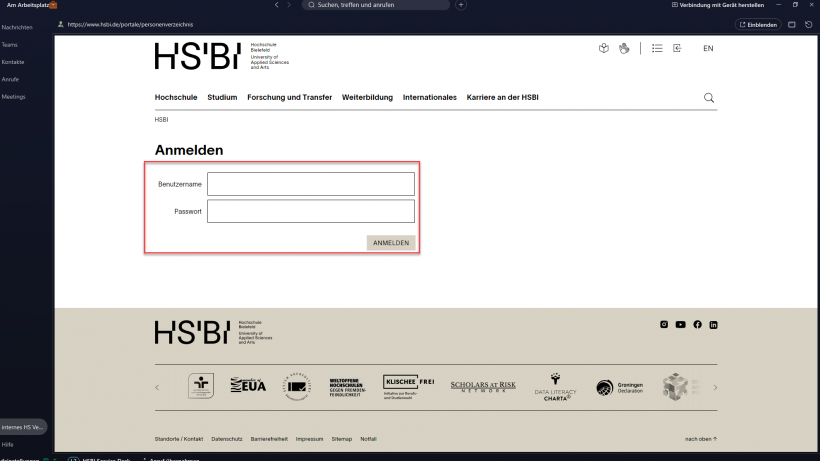Click the list menu icon in the header
The image size is (820, 461).
pos(657,48)
